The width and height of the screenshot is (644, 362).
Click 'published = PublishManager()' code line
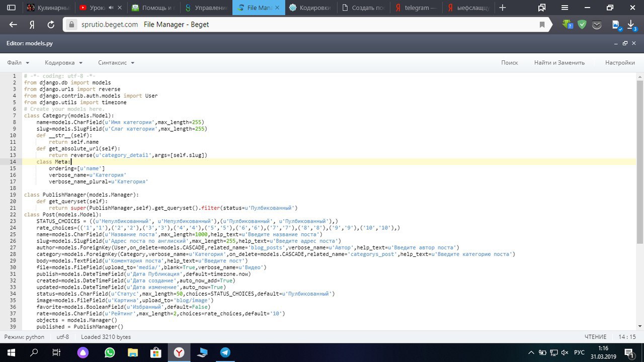pyautogui.click(x=79, y=326)
